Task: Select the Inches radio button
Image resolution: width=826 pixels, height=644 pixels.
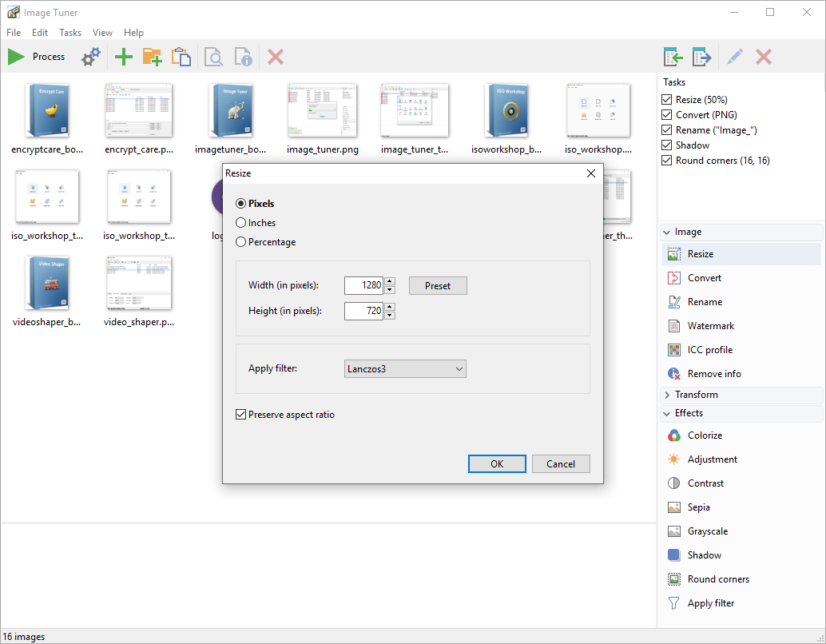Action: pyautogui.click(x=240, y=223)
